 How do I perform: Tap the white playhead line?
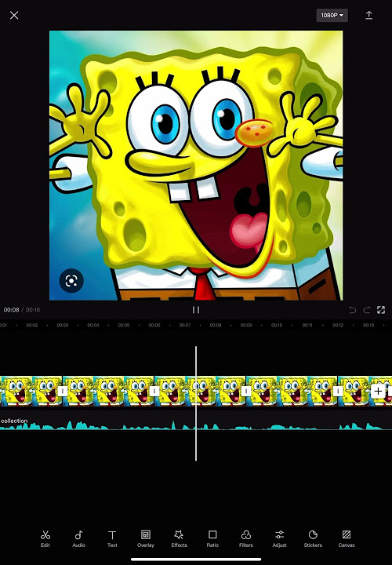coord(196,403)
